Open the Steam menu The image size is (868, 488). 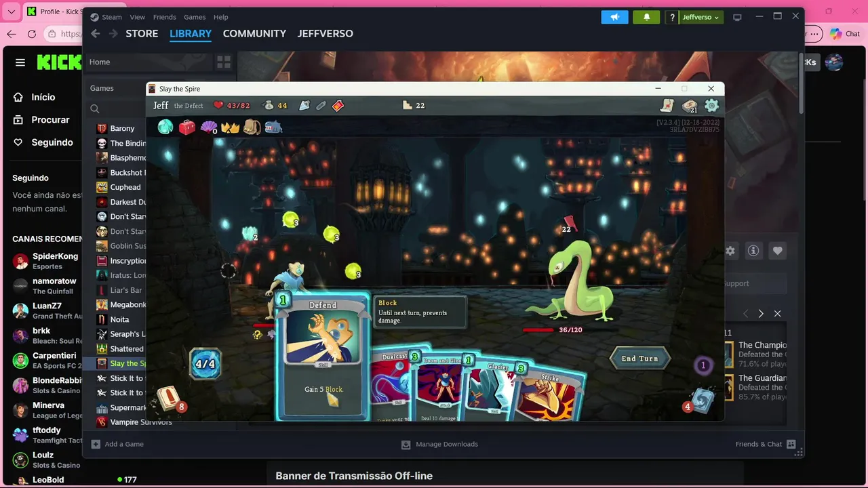[106, 17]
